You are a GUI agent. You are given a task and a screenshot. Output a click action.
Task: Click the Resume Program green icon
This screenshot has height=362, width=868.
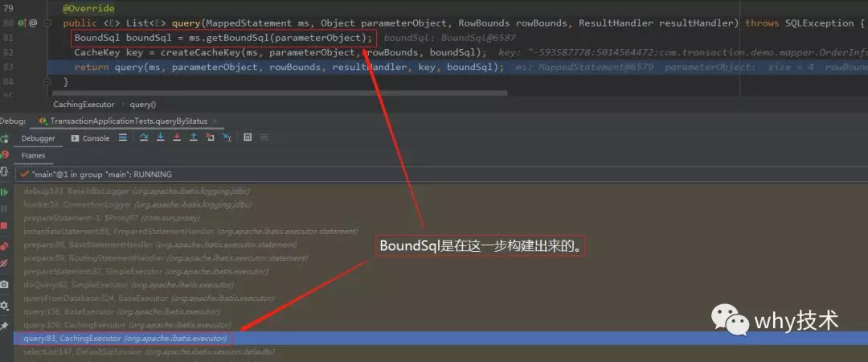tap(5, 191)
